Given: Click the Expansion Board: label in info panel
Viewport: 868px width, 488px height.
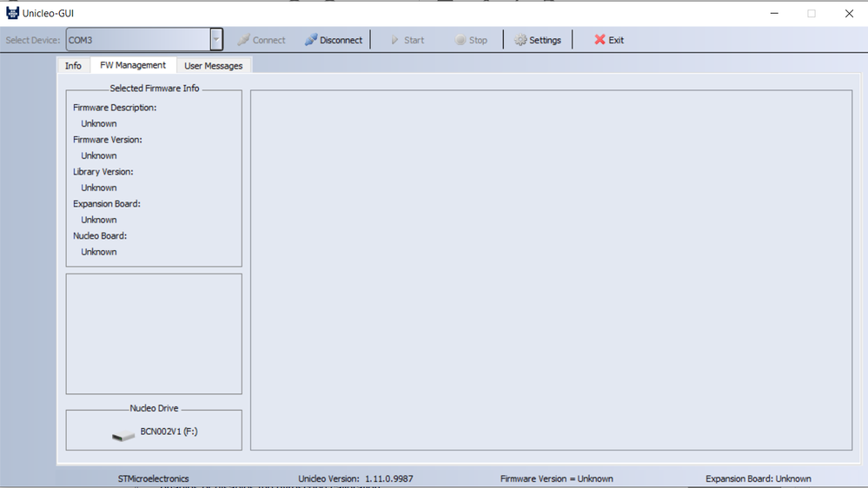Looking at the screenshot, I should point(107,203).
